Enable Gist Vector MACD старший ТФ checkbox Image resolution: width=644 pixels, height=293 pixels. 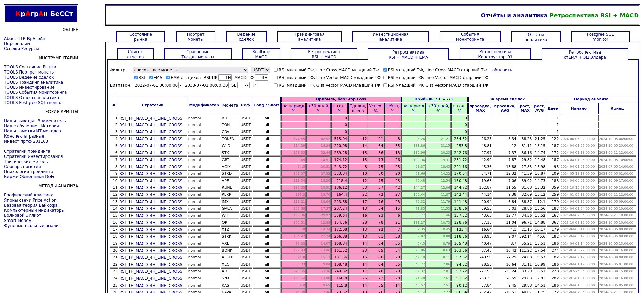coord(385,85)
